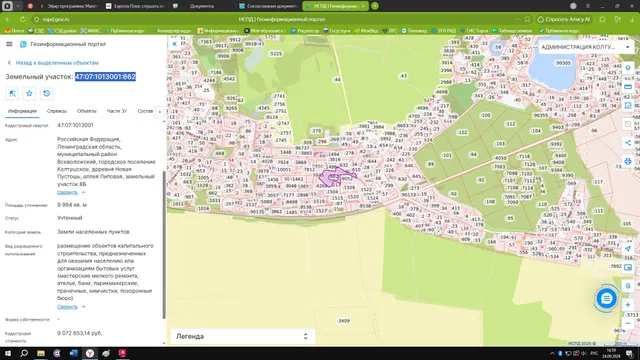Open the Состав tab

145,111
